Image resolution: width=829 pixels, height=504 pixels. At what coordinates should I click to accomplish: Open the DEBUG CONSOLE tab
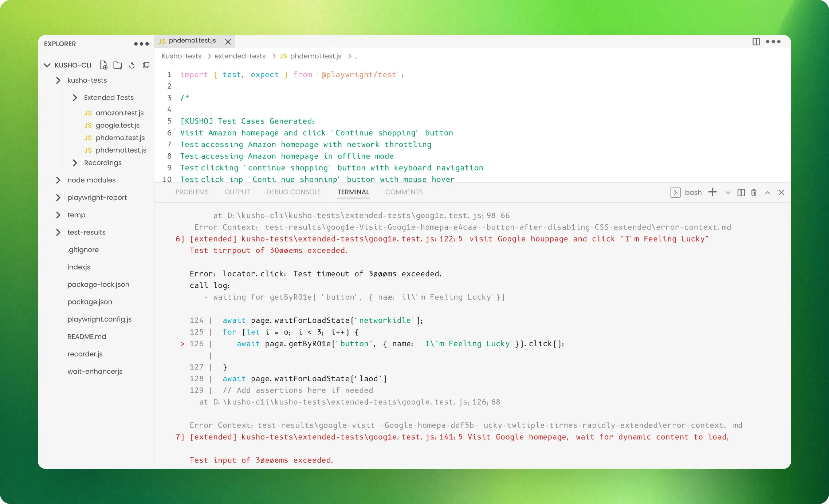[x=293, y=192]
